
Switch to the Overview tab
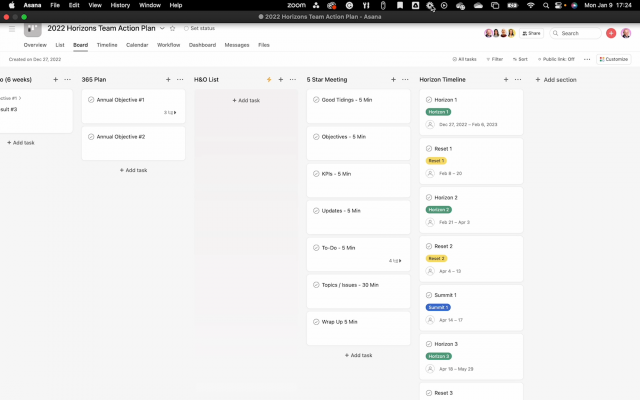pyautogui.click(x=35, y=45)
